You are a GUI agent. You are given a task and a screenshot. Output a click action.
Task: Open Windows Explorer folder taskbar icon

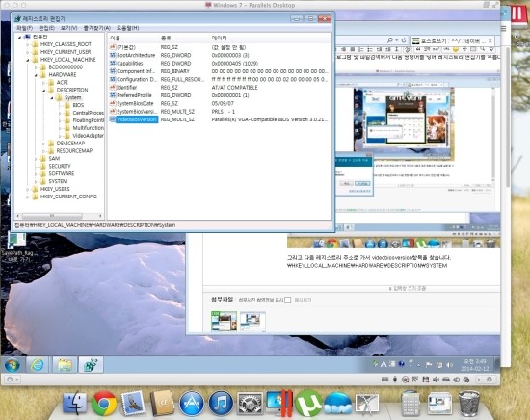point(65,365)
